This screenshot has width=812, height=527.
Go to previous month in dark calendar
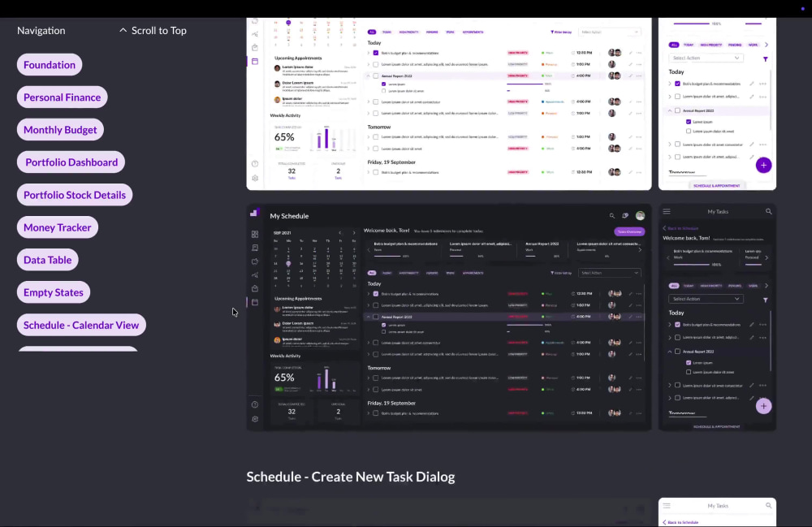340,233
